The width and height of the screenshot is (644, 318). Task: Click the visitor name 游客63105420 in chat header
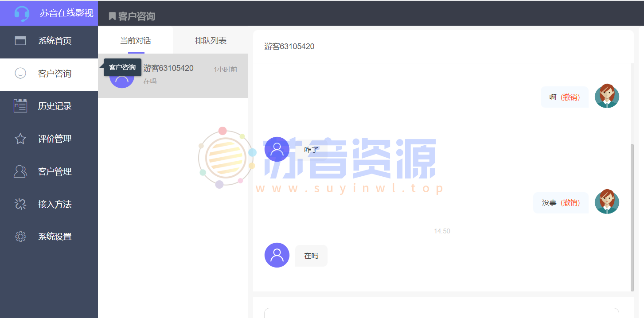[289, 46]
